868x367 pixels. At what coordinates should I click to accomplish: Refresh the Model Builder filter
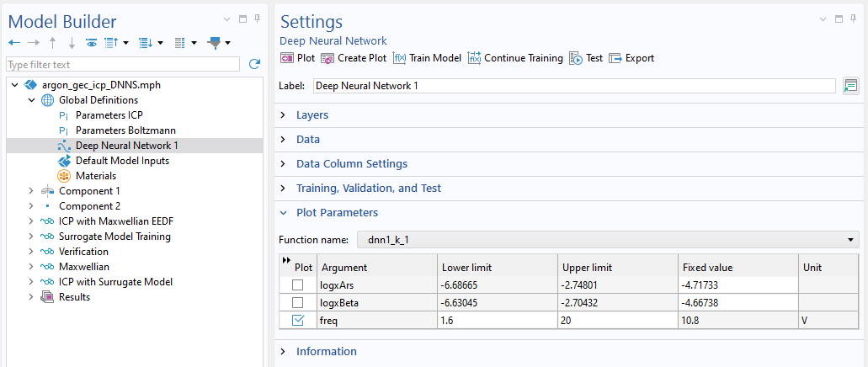(x=254, y=64)
